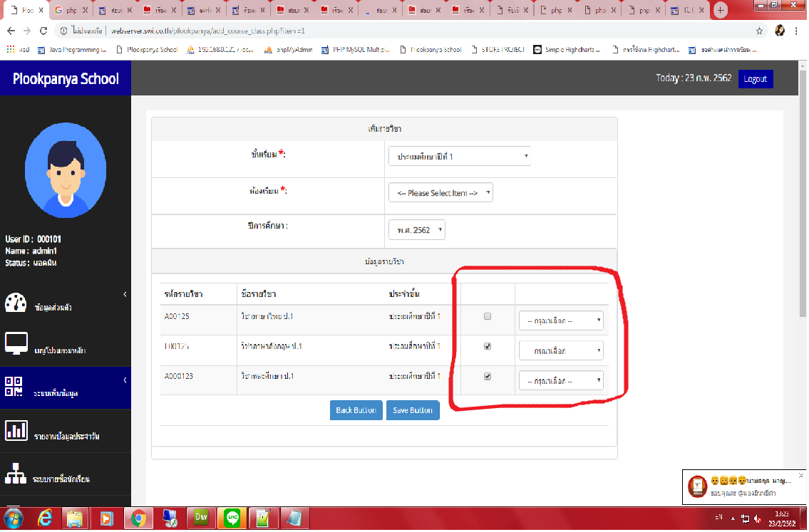Click the Plookpanya School header link
This screenshot has width=809, height=532.
66,78
